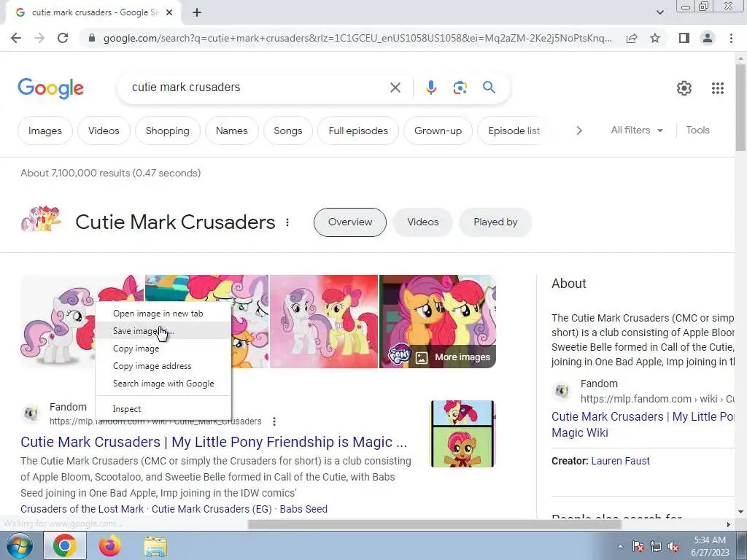Go back using browser back arrow
This screenshot has width=747, height=560.
click(x=16, y=38)
